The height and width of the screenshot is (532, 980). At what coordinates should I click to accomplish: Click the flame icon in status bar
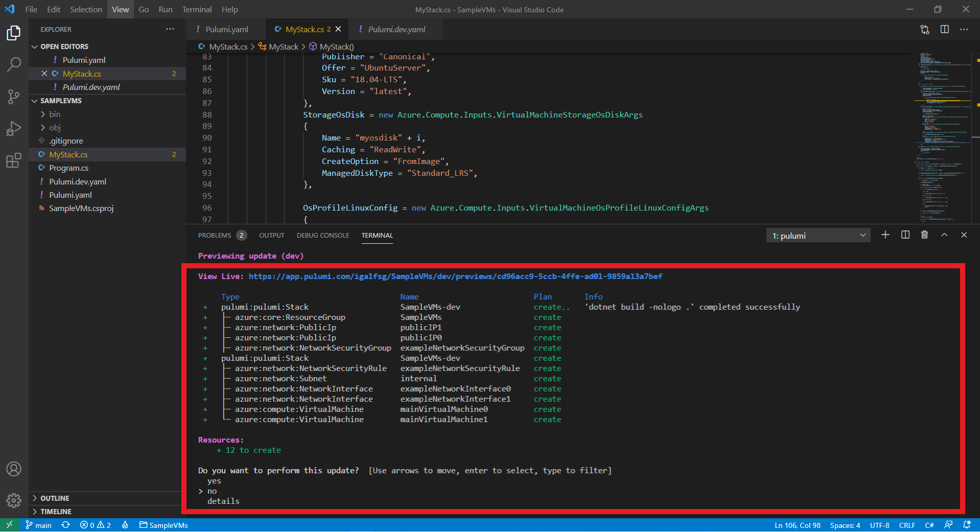click(125, 525)
